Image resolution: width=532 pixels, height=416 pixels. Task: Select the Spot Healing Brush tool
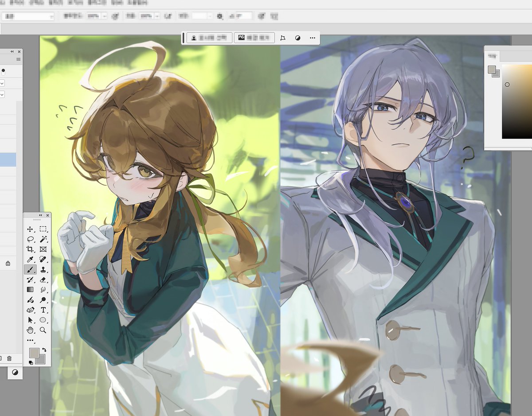coord(43,259)
